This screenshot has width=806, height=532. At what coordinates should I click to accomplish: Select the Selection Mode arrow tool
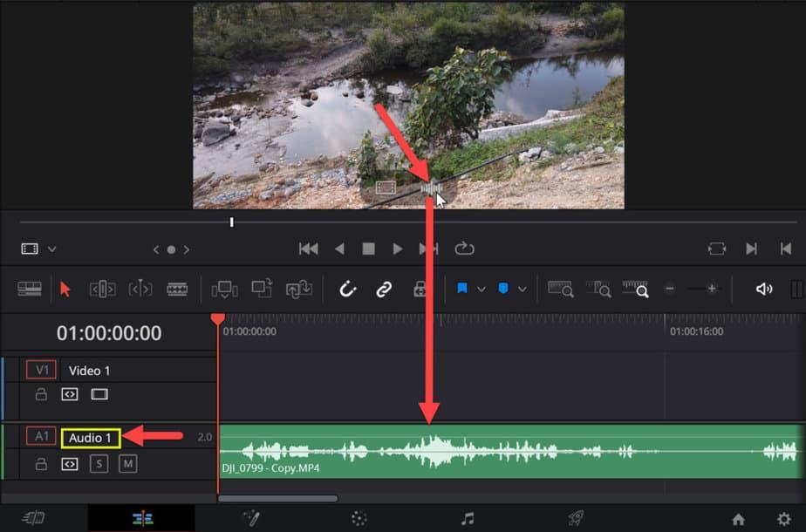pos(65,289)
